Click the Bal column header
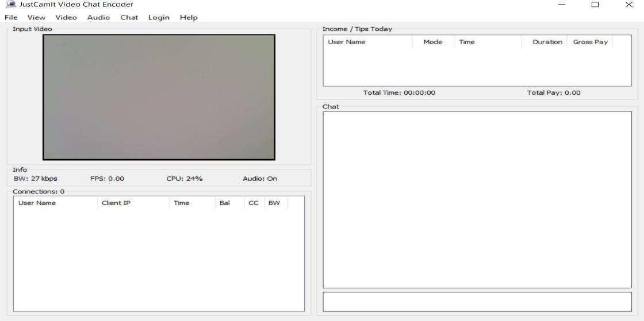 click(x=229, y=203)
